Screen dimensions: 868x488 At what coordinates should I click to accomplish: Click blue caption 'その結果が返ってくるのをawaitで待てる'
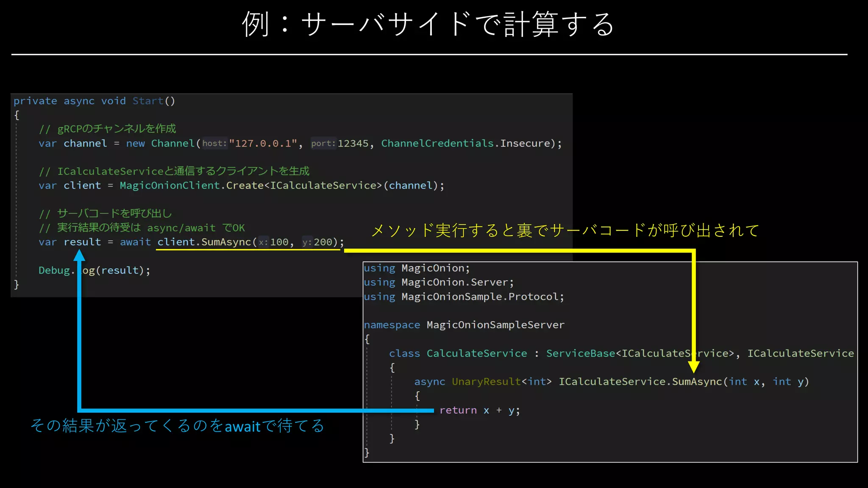[177, 426]
